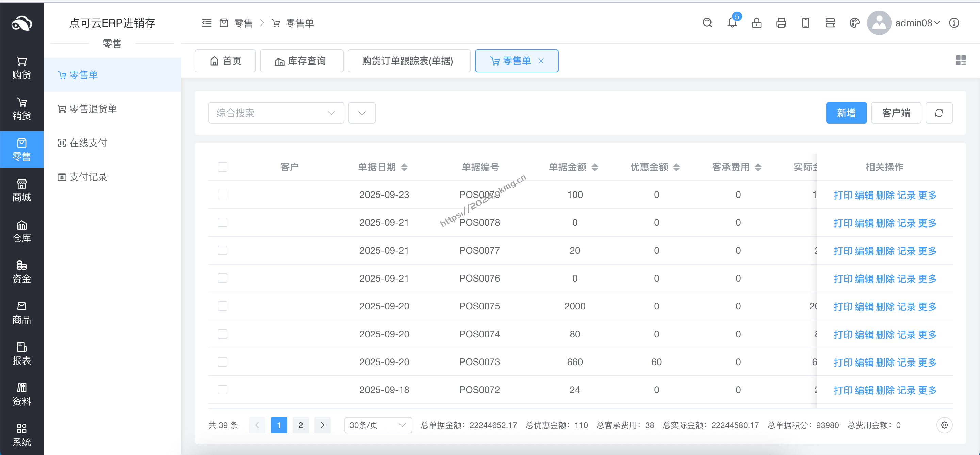Open the 资料 module in sidebar
The height and width of the screenshot is (455, 980).
pyautogui.click(x=22, y=394)
